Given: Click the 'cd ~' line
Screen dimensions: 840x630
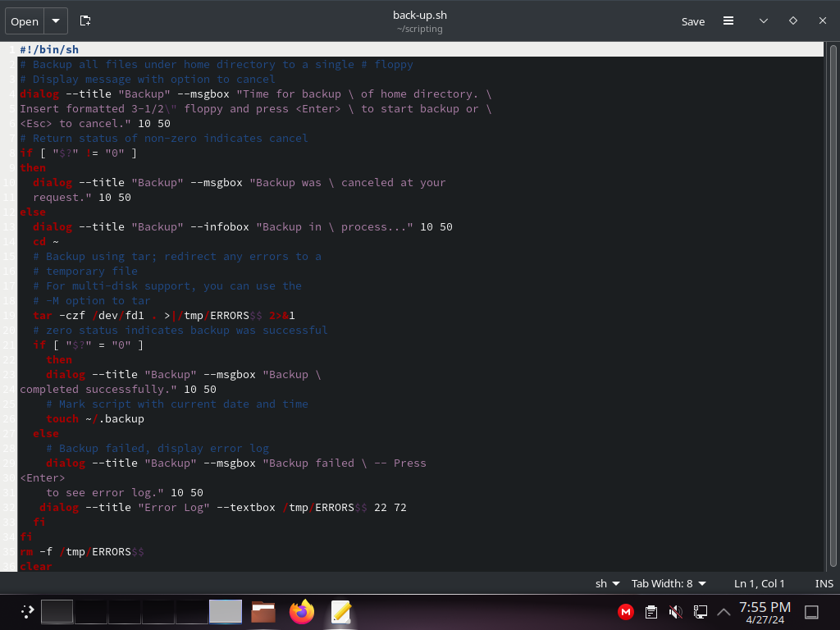Looking at the screenshot, I should click(46, 242).
